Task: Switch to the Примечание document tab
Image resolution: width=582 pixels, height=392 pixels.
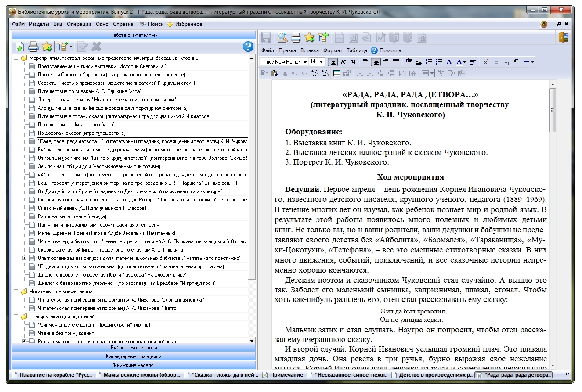Action: point(282,375)
